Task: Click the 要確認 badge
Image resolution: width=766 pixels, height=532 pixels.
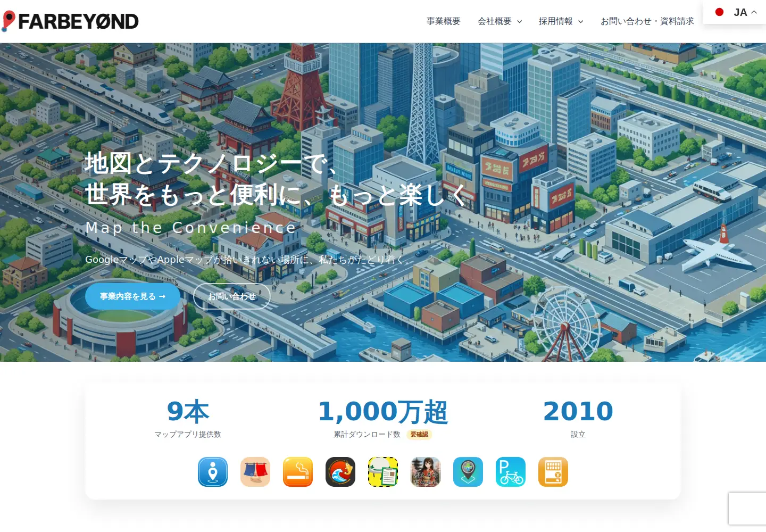Action: point(419,434)
